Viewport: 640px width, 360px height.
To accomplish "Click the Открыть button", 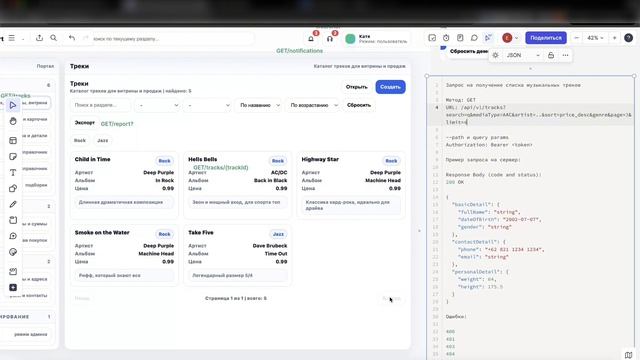I will click(356, 87).
